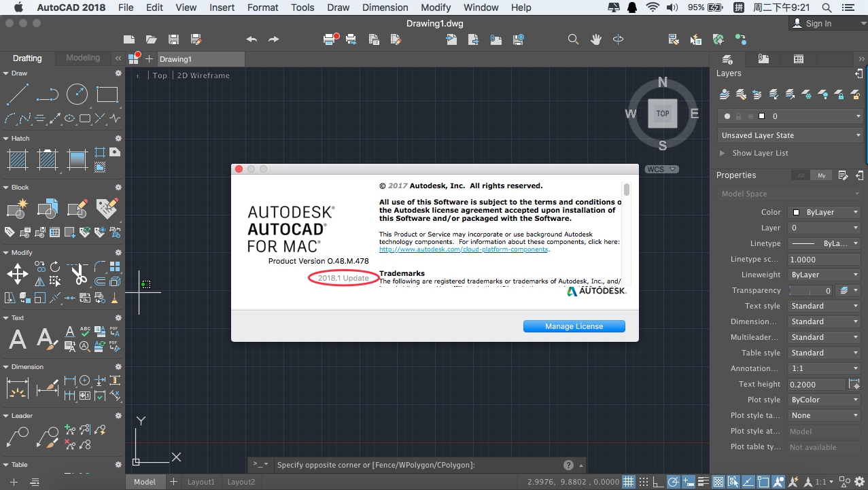Select the Trim scissors tool
This screenshot has width=868, height=490.
pyautogui.click(x=79, y=274)
